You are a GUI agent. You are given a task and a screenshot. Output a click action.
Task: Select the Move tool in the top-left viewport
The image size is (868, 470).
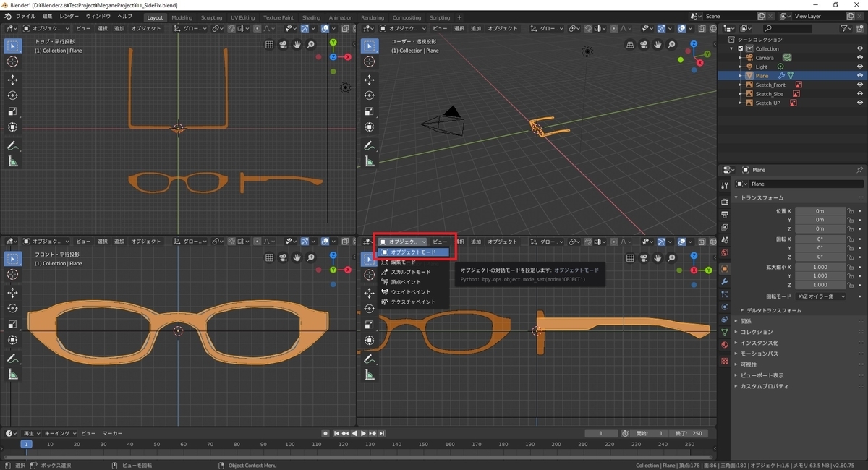click(x=12, y=80)
